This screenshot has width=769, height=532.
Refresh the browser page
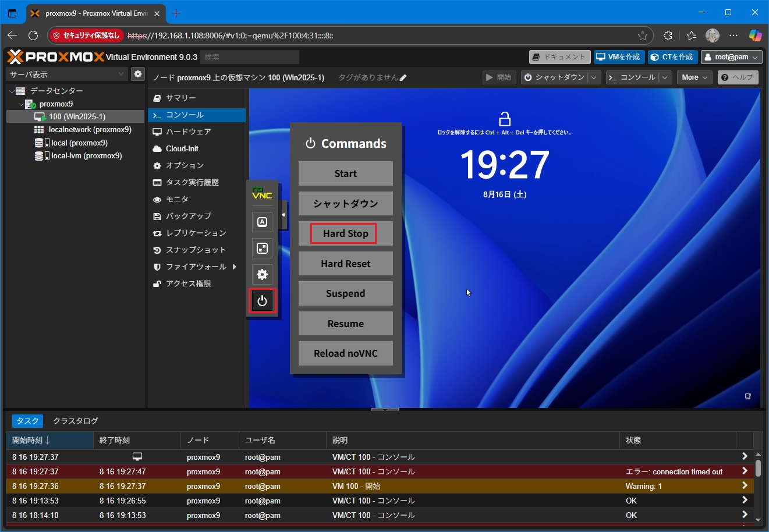click(33, 36)
